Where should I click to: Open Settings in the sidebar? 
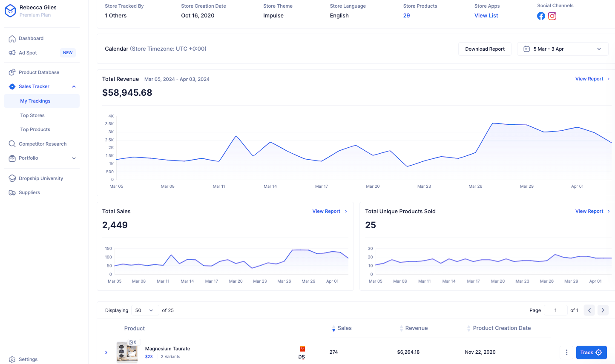(28, 359)
